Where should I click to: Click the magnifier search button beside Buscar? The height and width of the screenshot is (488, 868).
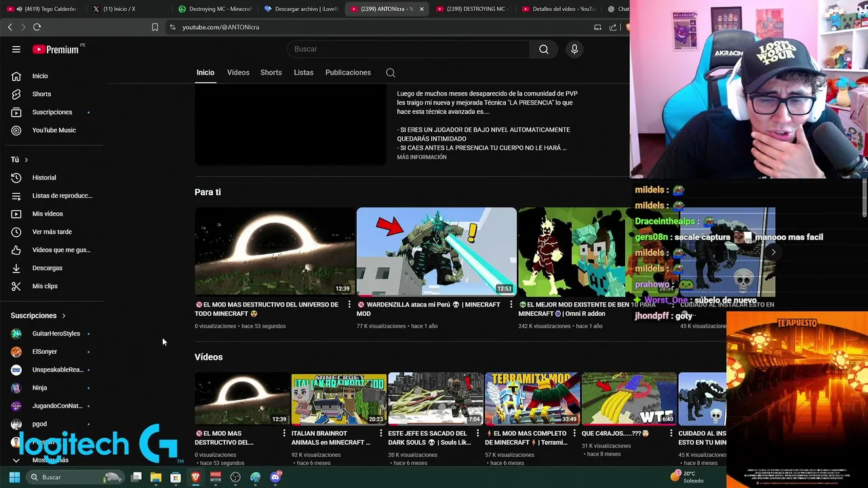tap(544, 49)
